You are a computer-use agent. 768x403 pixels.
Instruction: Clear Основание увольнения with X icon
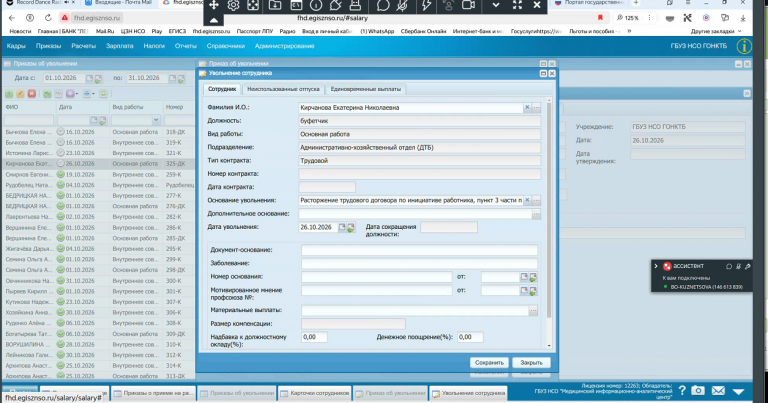[527, 200]
